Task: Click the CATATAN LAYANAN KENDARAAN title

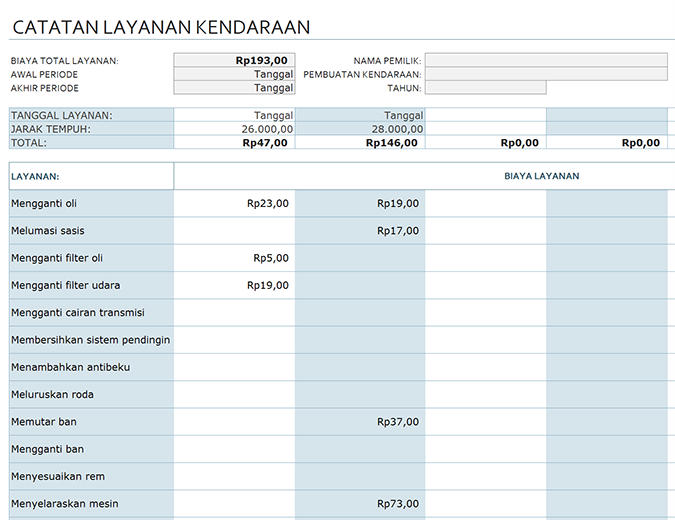Action: (161, 27)
